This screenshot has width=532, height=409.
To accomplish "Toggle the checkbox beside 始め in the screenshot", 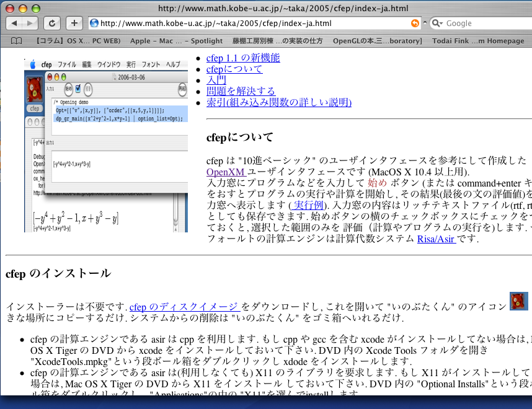I will click(x=78, y=89).
